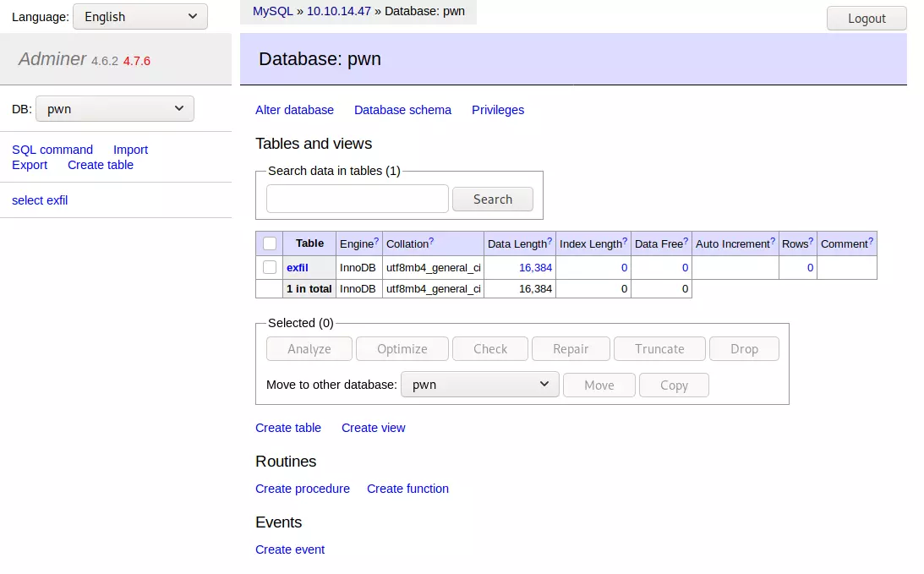924x574 pixels.
Task: Click Create procedure under Routines
Action: [x=303, y=489]
